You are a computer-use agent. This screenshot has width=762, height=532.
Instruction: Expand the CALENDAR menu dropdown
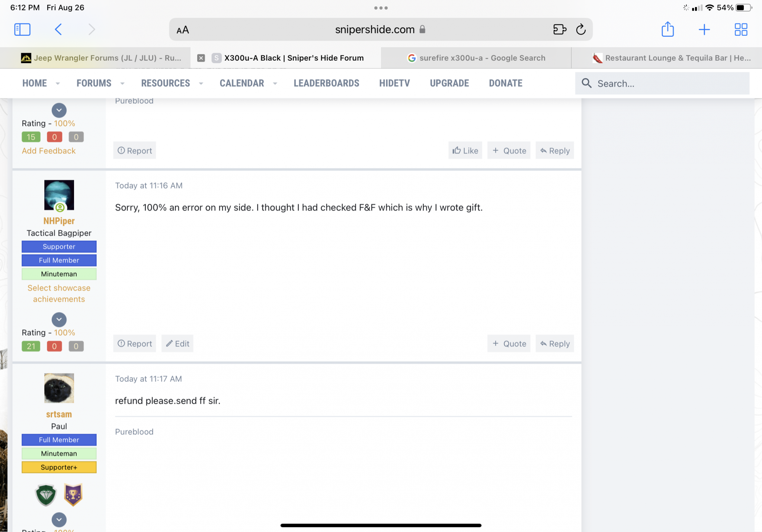(275, 84)
